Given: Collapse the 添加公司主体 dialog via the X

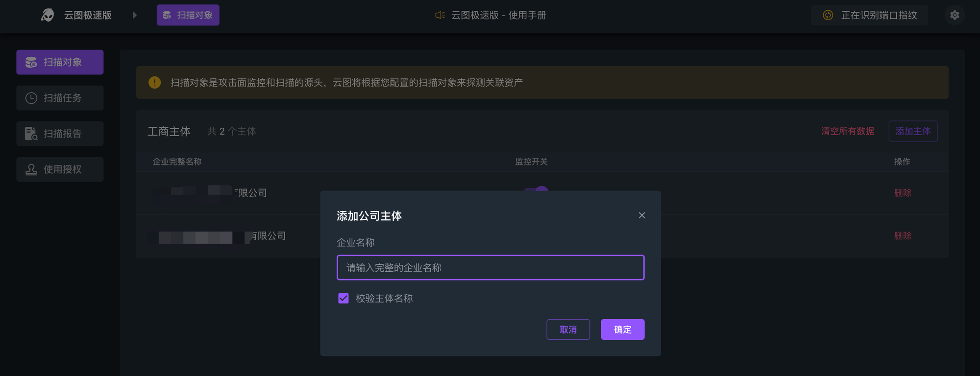Looking at the screenshot, I should 641,215.
